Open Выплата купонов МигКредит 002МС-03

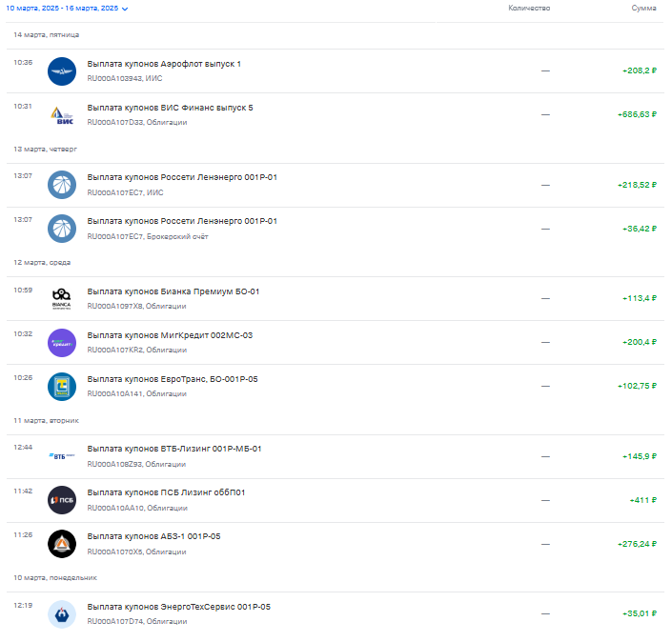(170, 335)
